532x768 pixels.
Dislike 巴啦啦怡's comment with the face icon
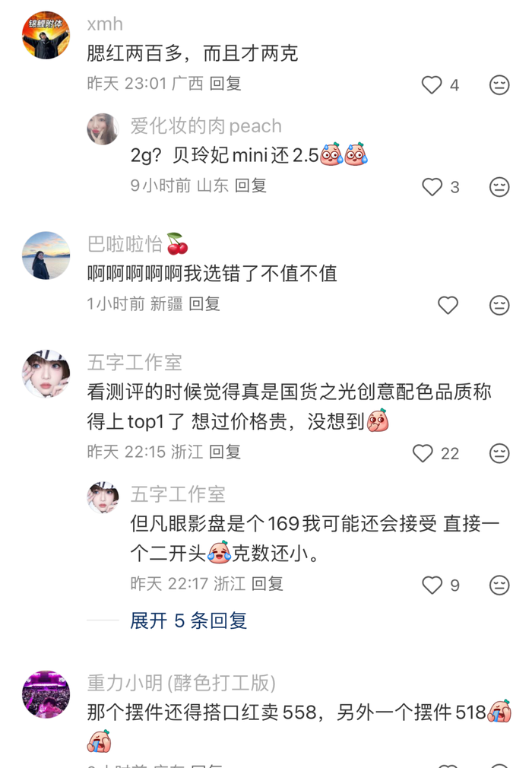coord(499,305)
